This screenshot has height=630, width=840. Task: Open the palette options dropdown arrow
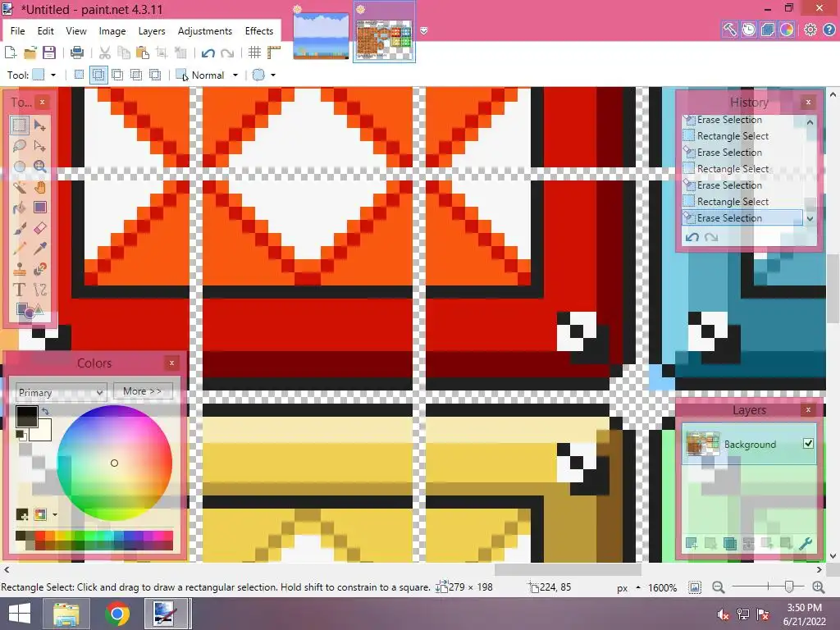point(55,515)
